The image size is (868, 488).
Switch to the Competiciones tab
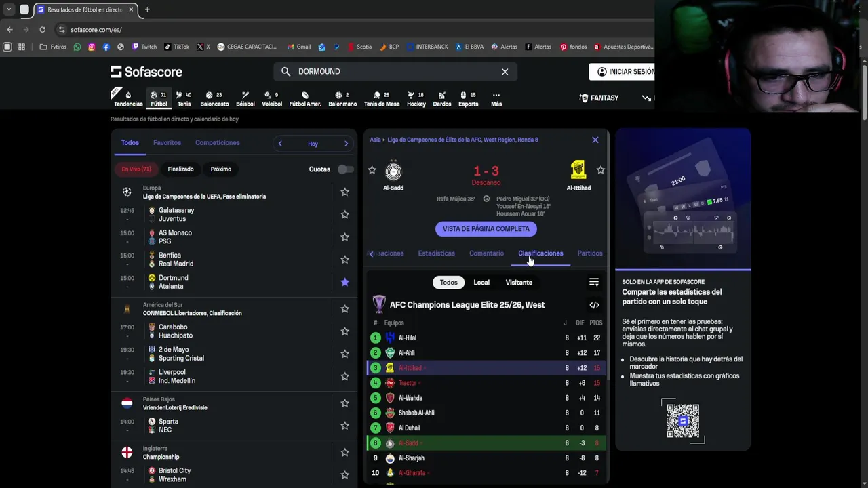(x=217, y=142)
